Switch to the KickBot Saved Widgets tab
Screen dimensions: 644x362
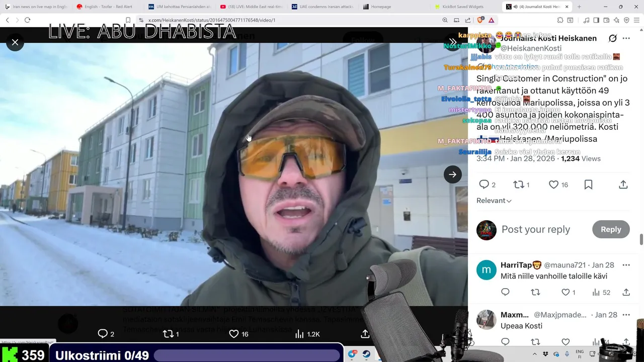click(x=466, y=7)
